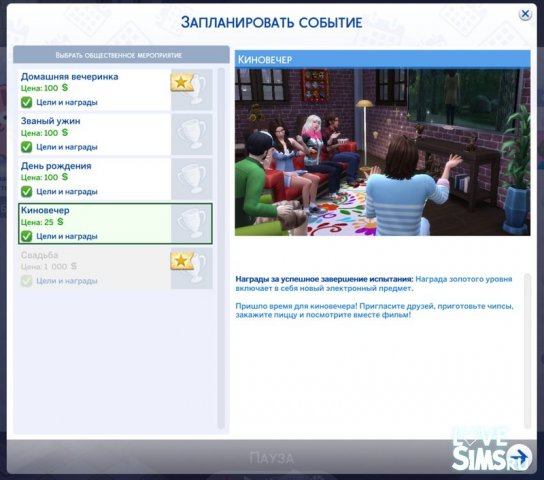Select Домашняя вечеринка event
Viewport: 544px width, 480px height.
click(x=94, y=89)
